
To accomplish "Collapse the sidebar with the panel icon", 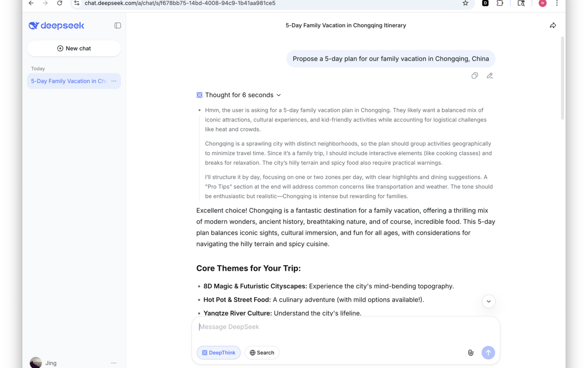I will pos(118,26).
